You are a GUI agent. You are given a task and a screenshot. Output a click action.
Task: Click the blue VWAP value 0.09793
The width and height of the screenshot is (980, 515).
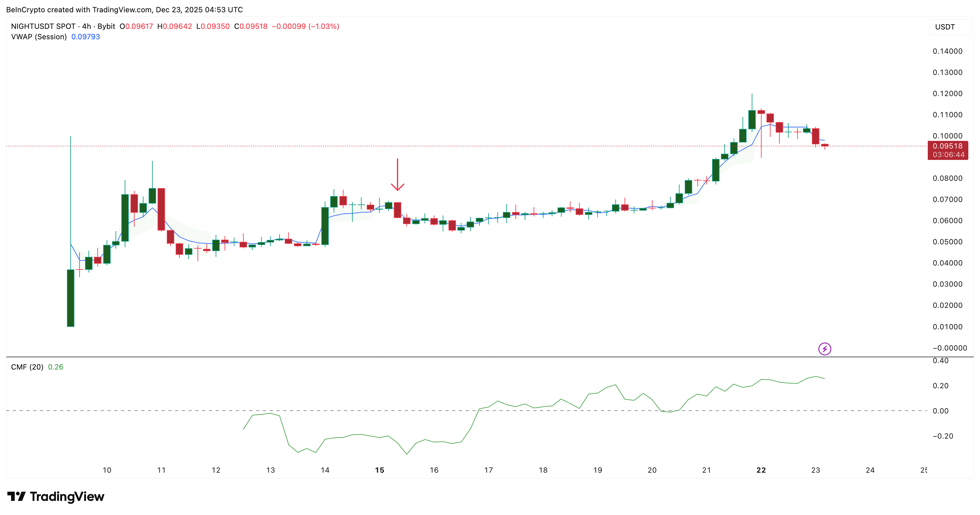86,37
